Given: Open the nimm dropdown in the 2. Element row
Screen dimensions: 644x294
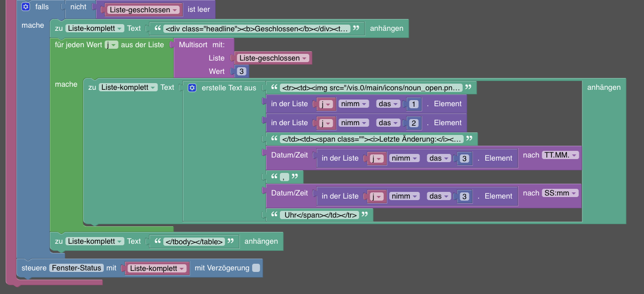Looking at the screenshot, I should coord(354,123).
